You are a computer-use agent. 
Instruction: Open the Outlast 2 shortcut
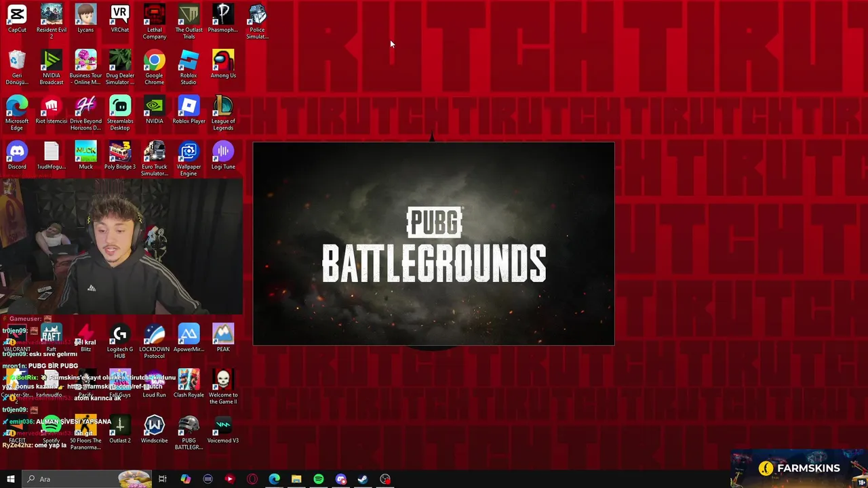click(120, 429)
